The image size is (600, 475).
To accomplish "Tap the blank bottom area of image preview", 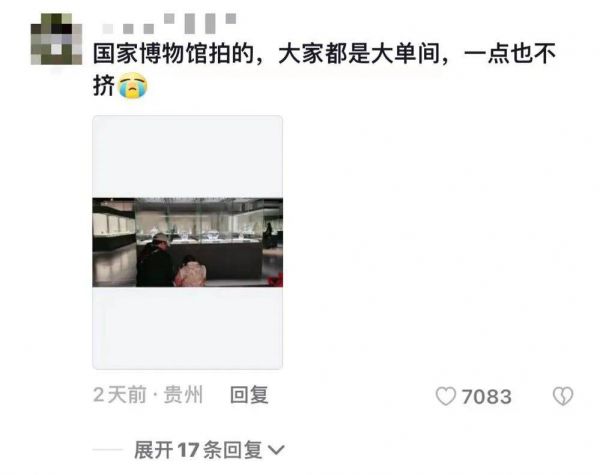I will tap(188, 328).
